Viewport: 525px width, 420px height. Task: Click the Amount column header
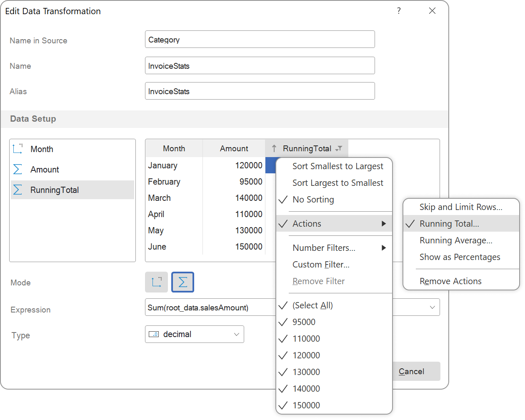(234, 148)
